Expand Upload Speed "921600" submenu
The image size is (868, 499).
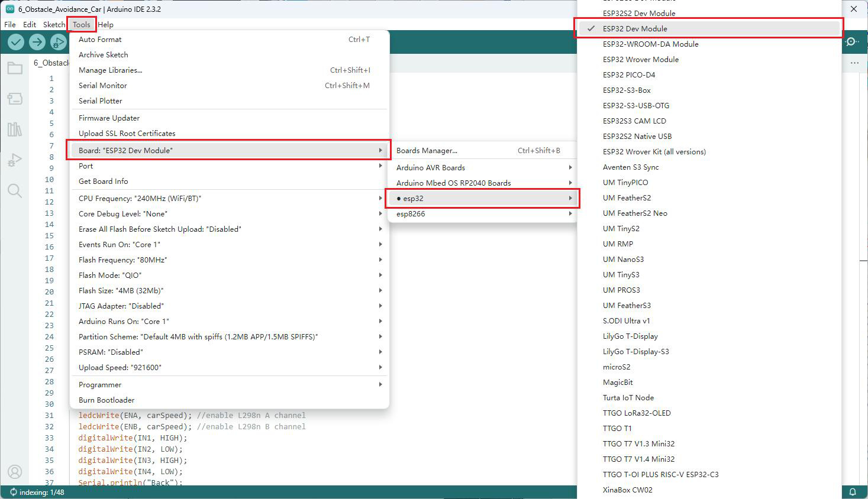[230, 367]
